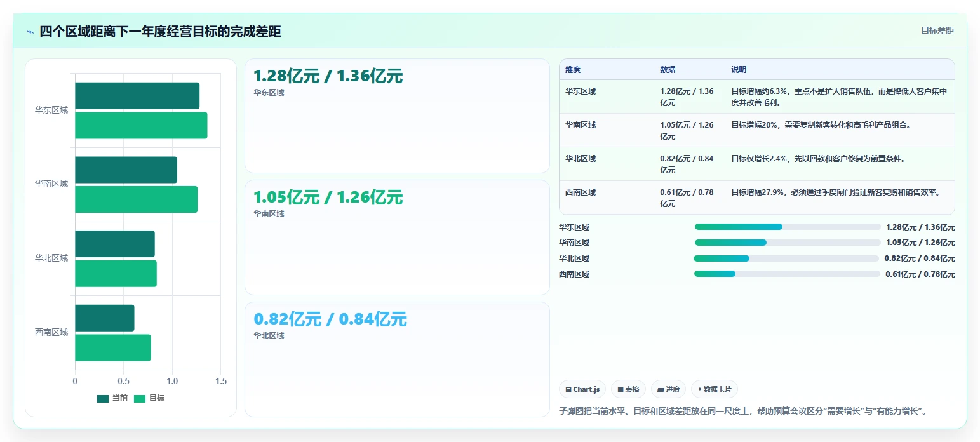This screenshot has height=442, width=980.
Task: Select the 华南区域 progress bar
Action: 788,243
